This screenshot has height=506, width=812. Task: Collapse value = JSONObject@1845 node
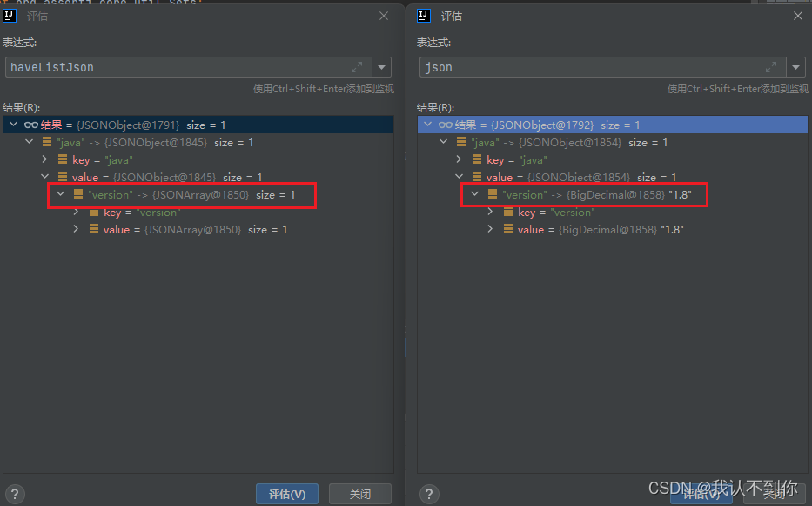(x=45, y=176)
